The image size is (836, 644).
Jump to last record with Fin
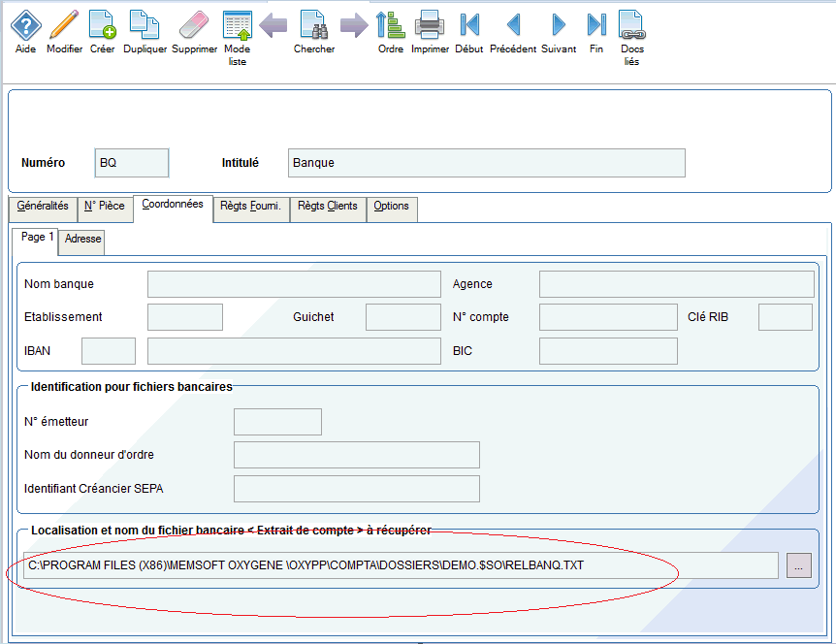[x=596, y=24]
